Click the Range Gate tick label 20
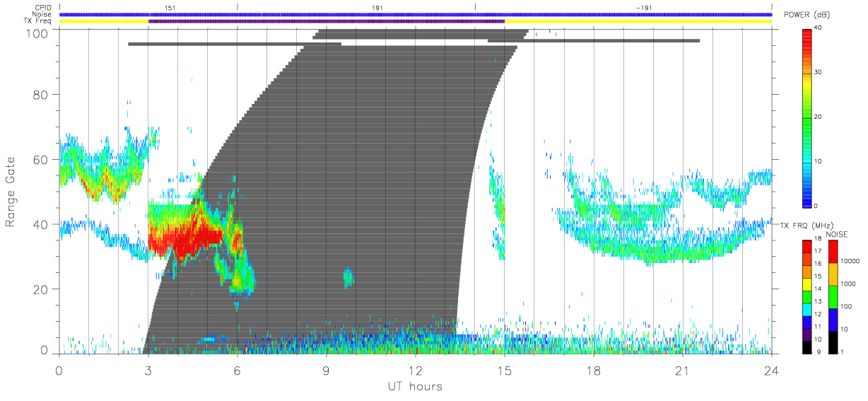Viewport: 868px width, 401px height. pos(40,289)
